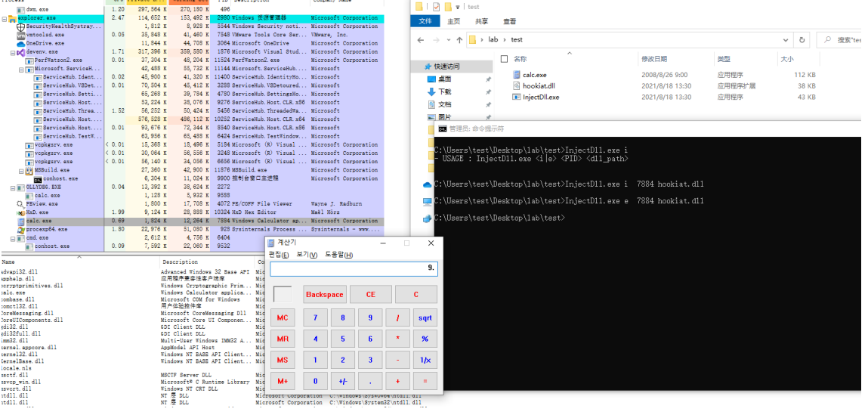Image resolution: width=868 pixels, height=418 pixels.
Task: Collapse the cmd.exe process branch
Action: pyautogui.click(x=14, y=238)
